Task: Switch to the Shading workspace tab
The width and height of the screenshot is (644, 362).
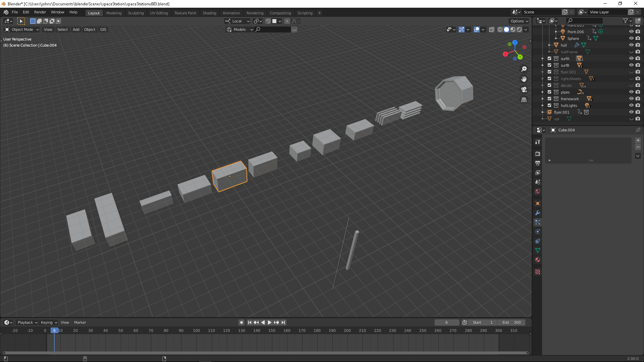Action: pos(209,13)
